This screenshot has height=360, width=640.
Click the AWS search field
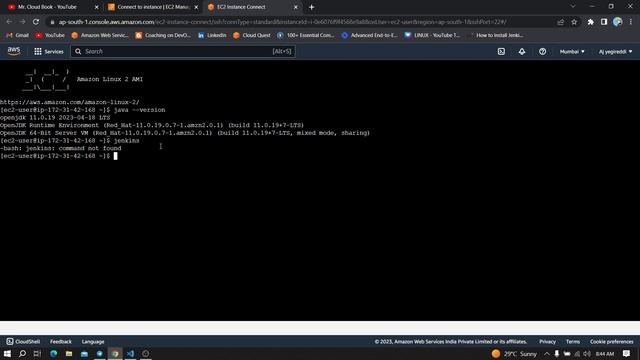point(183,51)
